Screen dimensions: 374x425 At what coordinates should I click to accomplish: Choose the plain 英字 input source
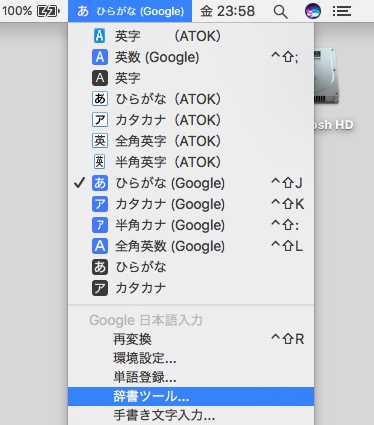pos(191,78)
